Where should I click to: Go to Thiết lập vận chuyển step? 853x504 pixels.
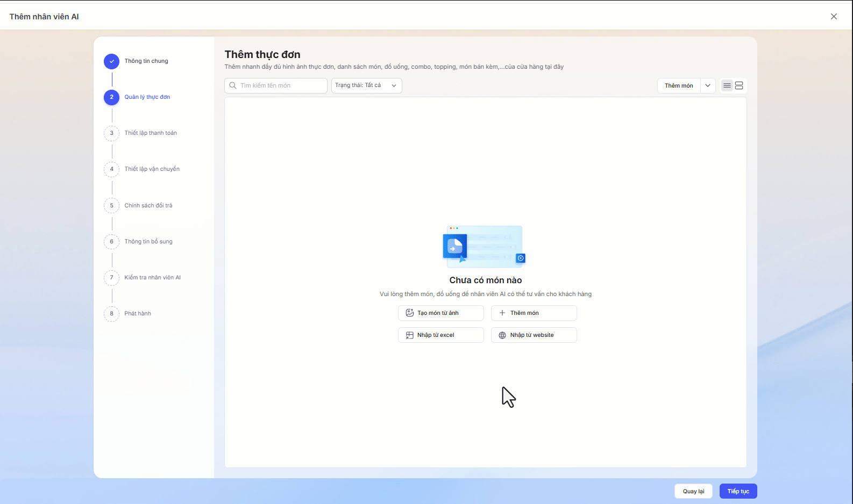(152, 169)
